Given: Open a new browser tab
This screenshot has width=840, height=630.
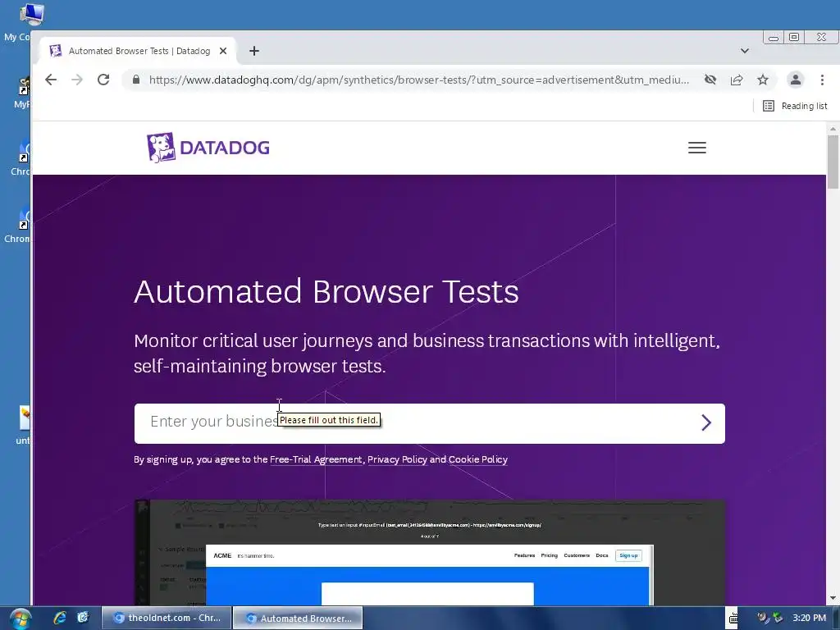Looking at the screenshot, I should click(254, 51).
